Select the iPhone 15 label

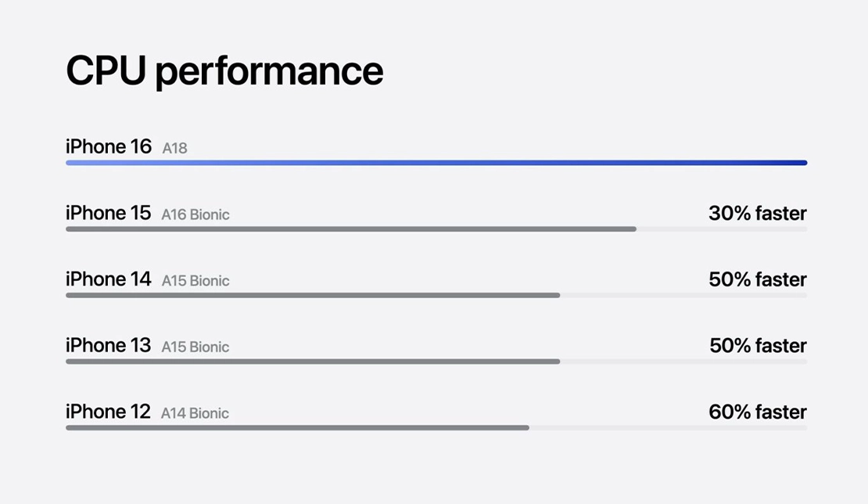coord(109,213)
